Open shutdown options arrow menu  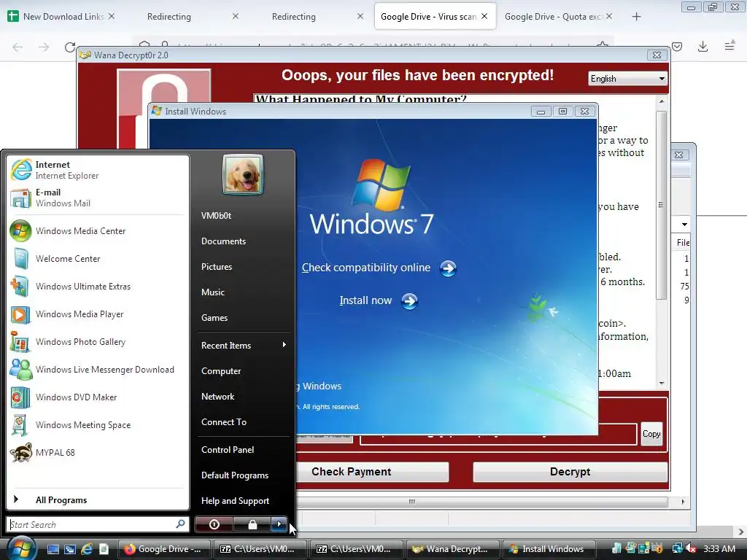point(279,524)
